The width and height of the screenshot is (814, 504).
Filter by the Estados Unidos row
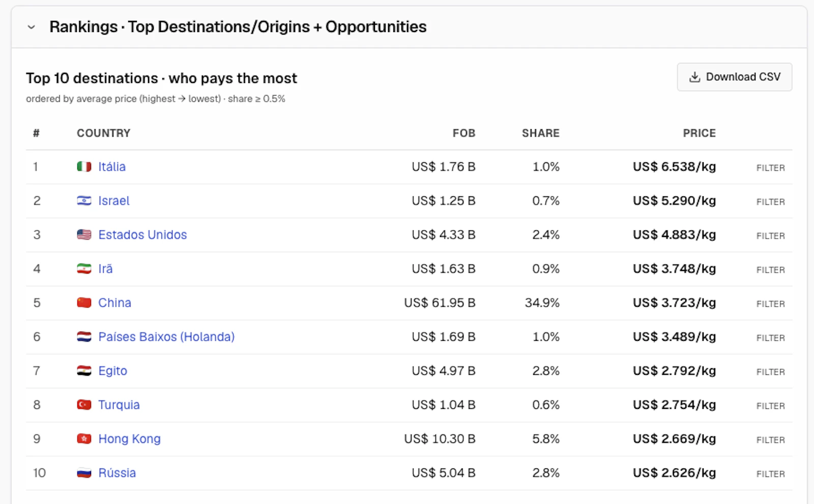[770, 236]
